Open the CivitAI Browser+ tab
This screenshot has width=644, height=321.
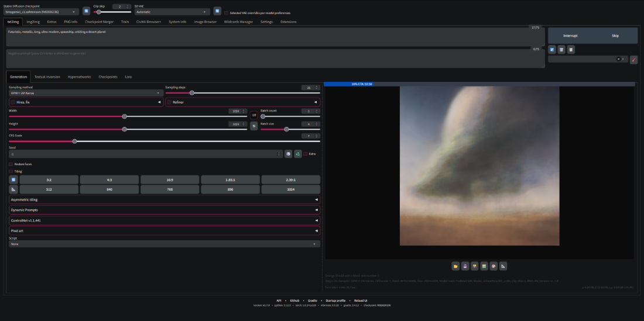click(x=149, y=22)
